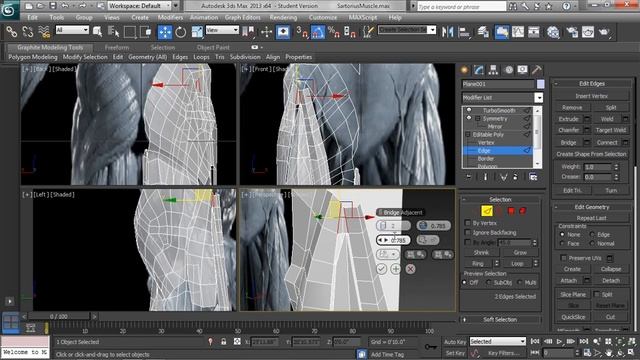Image resolution: width=640 pixels, height=360 pixels.
Task: Enable the By Vertex checkbox
Action: 468,223
